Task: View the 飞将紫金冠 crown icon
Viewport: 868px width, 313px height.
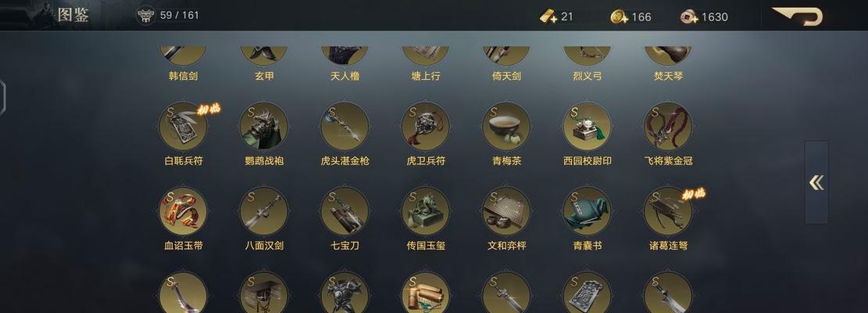Action: pyautogui.click(x=668, y=126)
